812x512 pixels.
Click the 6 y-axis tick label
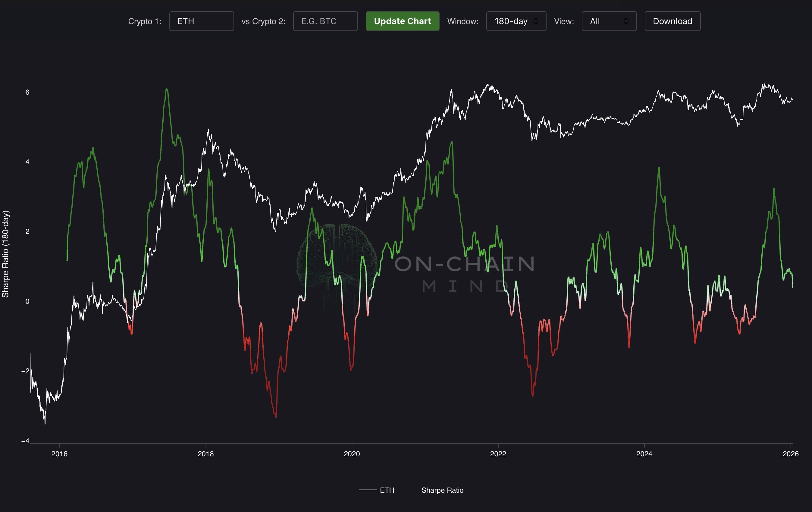(27, 93)
